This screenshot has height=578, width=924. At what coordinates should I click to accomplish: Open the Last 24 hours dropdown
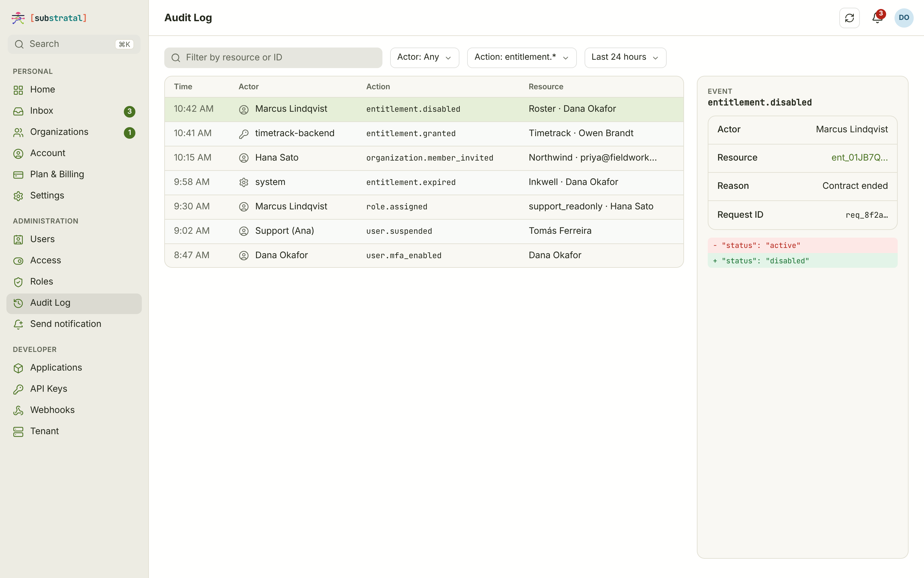(x=625, y=57)
